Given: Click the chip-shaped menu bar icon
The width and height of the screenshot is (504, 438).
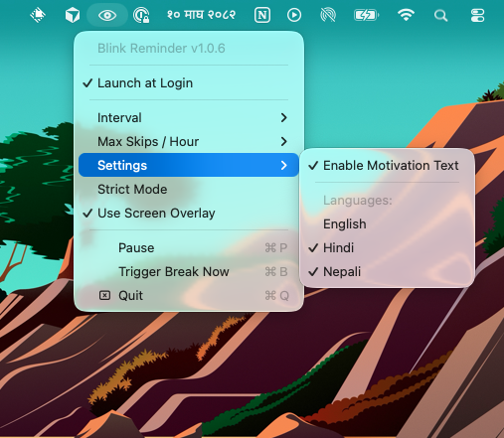Looking at the screenshot, I should click(38, 15).
